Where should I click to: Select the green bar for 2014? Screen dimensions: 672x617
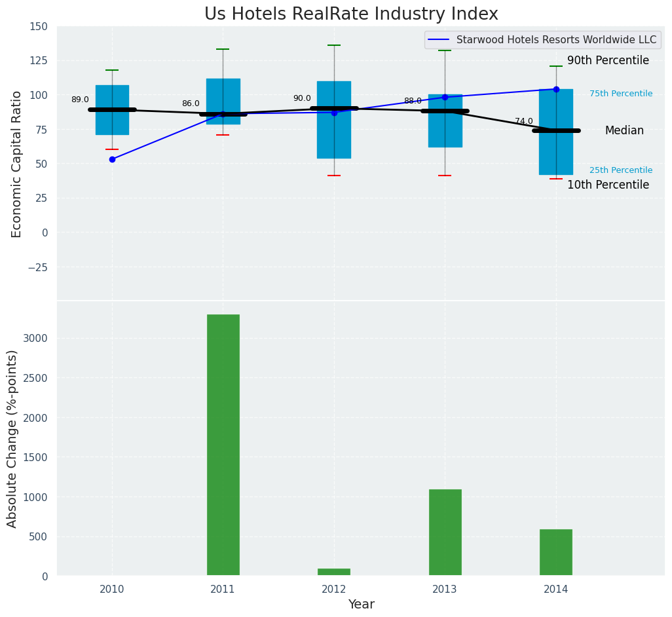point(556,552)
